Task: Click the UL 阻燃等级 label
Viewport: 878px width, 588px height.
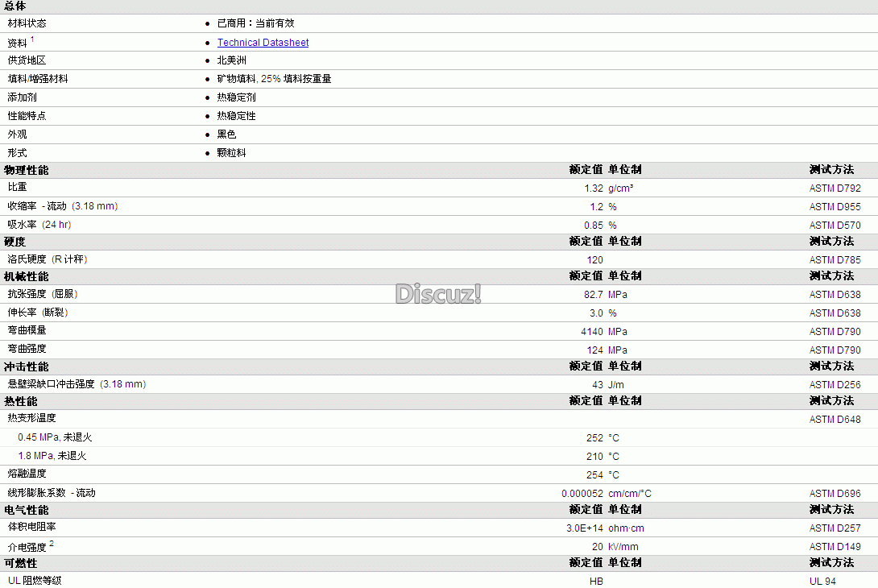Action: (35, 581)
